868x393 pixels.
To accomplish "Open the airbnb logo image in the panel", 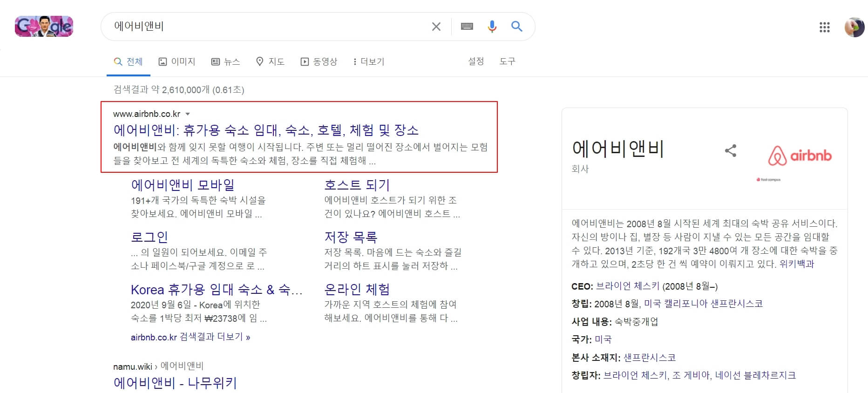I will click(x=799, y=156).
